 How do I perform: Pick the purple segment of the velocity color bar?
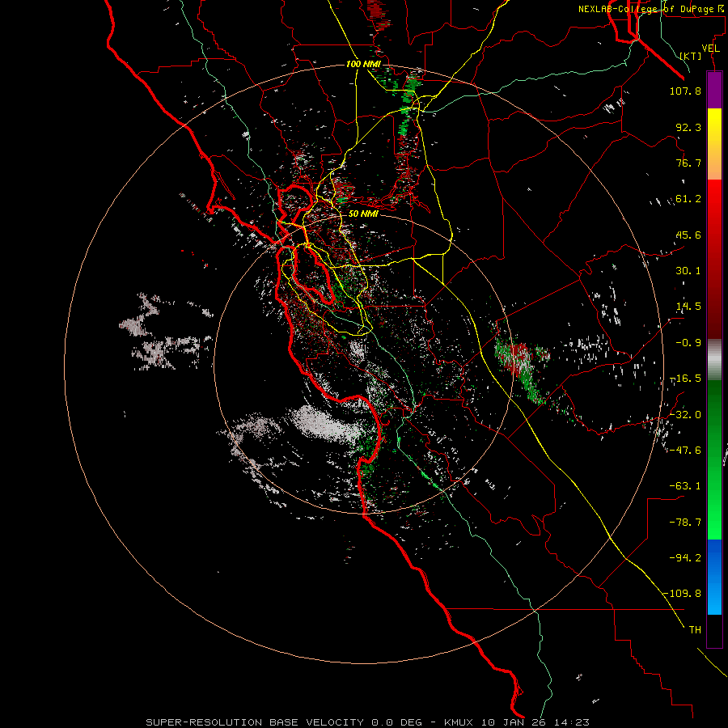tap(714, 90)
